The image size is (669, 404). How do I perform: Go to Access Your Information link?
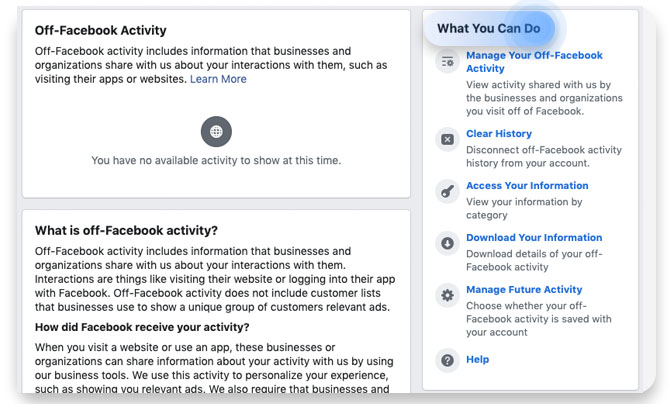click(527, 185)
